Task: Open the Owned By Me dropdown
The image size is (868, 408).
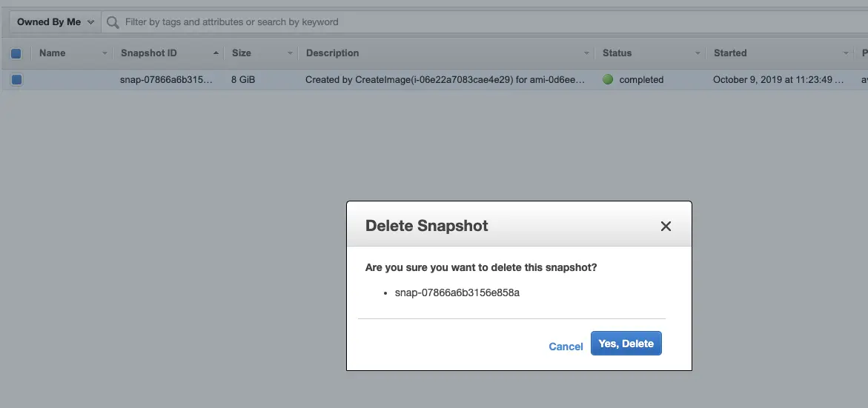Action: 56,22
